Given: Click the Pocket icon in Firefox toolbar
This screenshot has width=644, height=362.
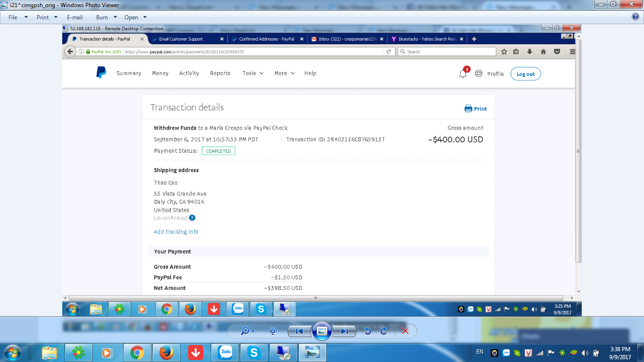Looking at the screenshot, I should [557, 52].
